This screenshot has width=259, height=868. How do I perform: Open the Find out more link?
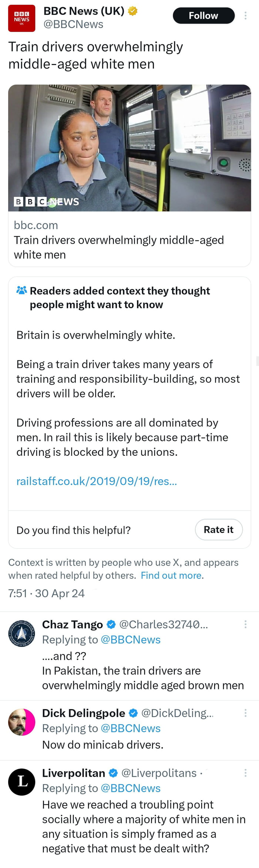tap(172, 575)
